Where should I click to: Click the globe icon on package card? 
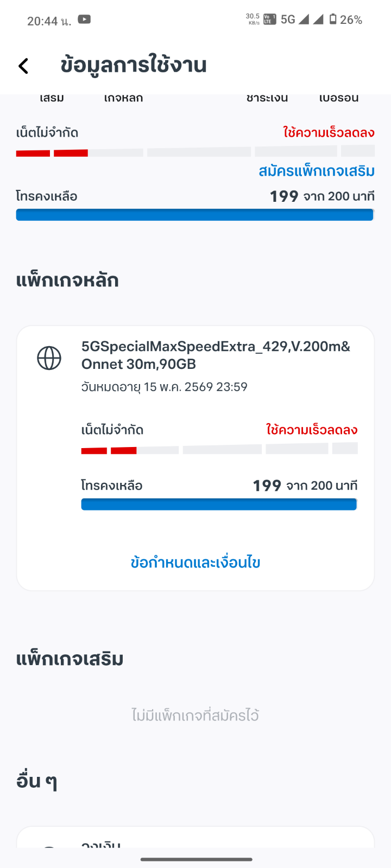[x=49, y=358]
